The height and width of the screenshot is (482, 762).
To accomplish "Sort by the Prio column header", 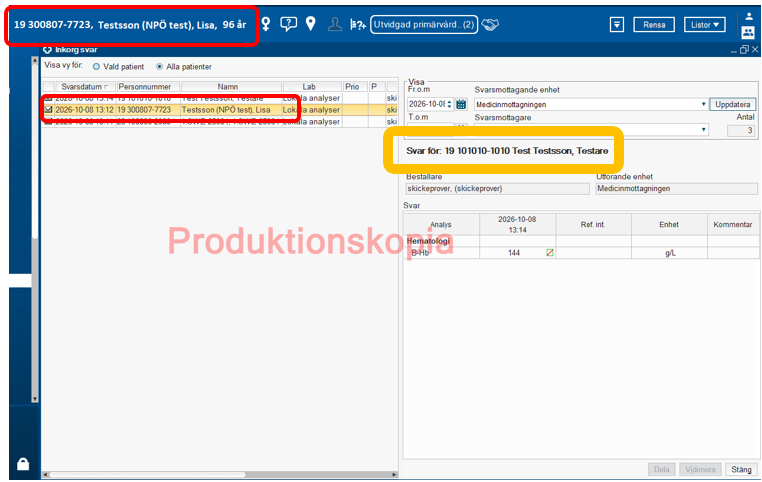I will click(355, 86).
